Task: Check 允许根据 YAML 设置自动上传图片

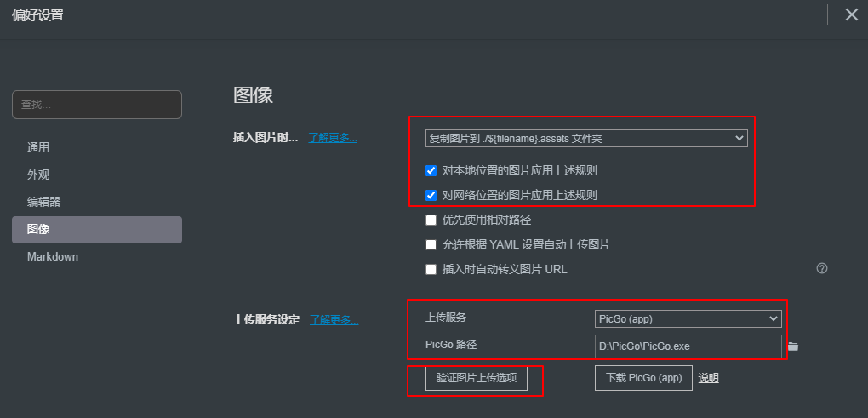Action: coord(431,244)
